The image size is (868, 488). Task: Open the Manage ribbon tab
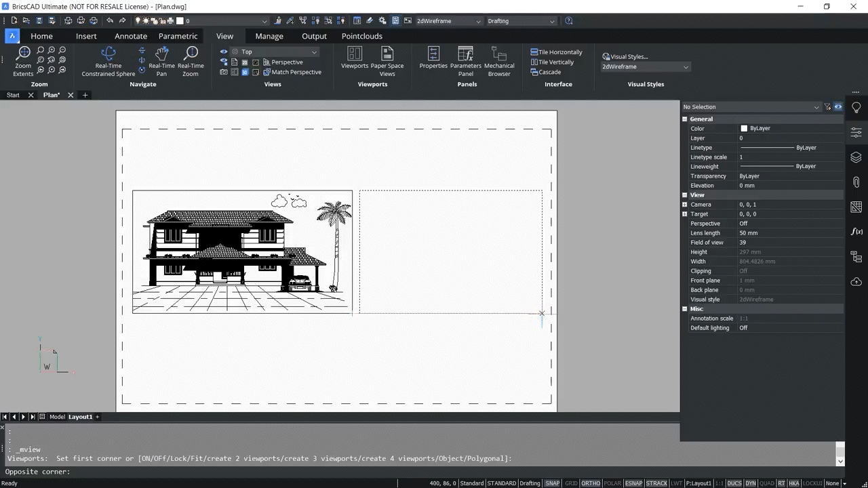click(269, 36)
